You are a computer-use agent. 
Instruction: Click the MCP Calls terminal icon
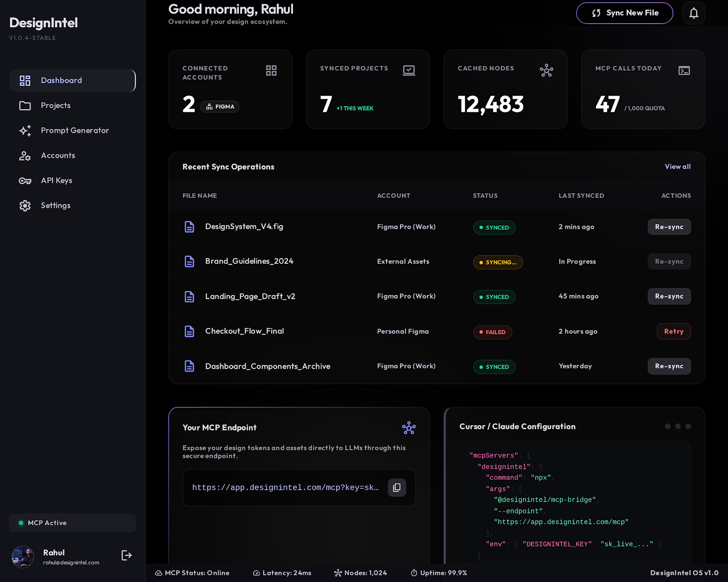coord(684,70)
